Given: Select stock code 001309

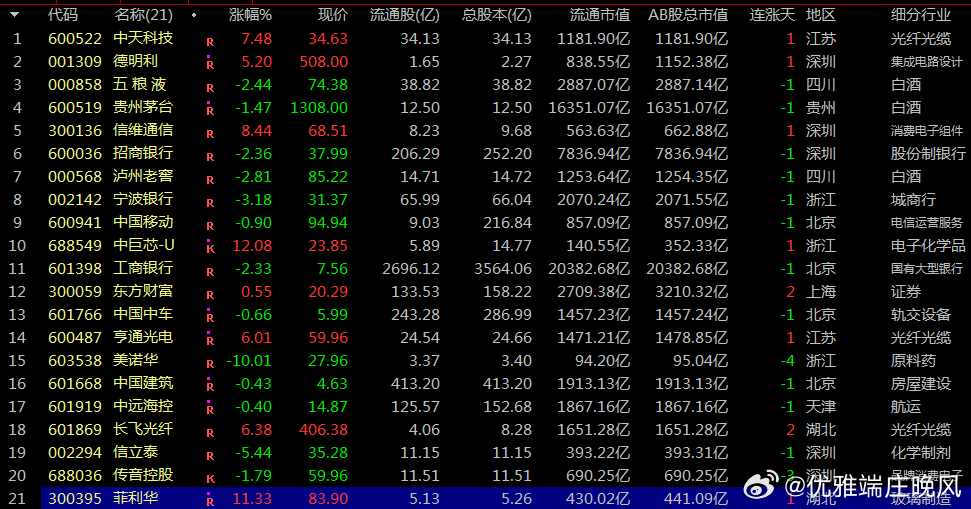Looking at the screenshot, I should (75, 61).
